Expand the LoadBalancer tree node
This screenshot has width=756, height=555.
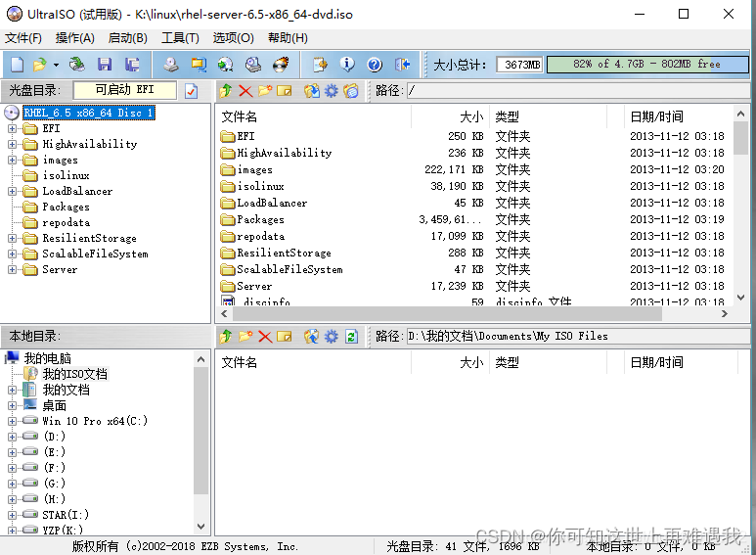click(12, 192)
